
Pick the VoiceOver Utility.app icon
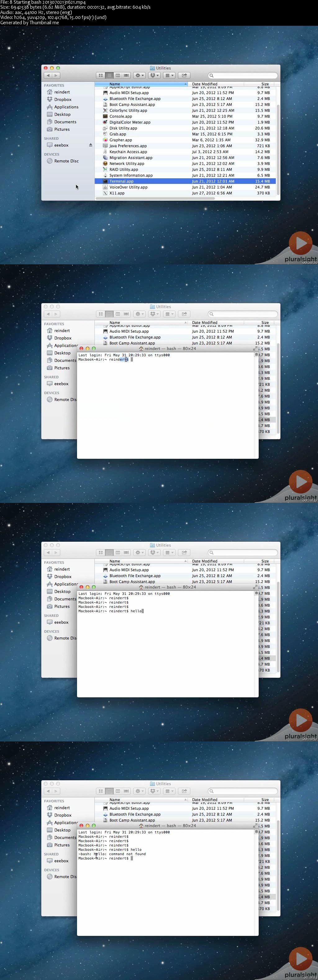pos(105,187)
